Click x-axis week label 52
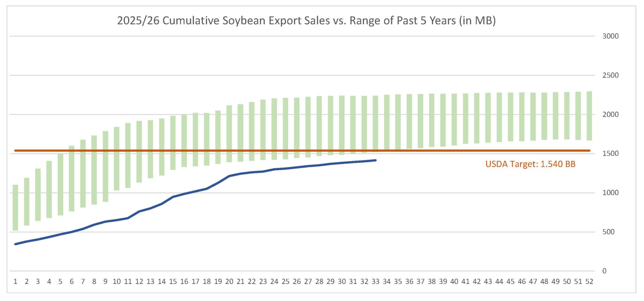This screenshot has width=644, height=301. point(589,282)
